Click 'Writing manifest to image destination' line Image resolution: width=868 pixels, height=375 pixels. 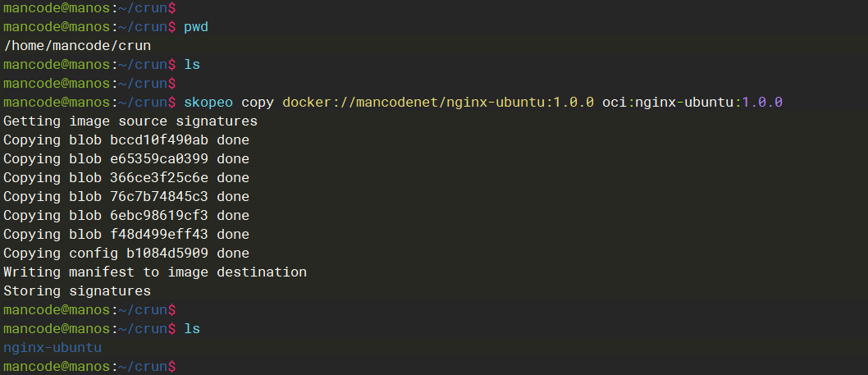point(154,272)
